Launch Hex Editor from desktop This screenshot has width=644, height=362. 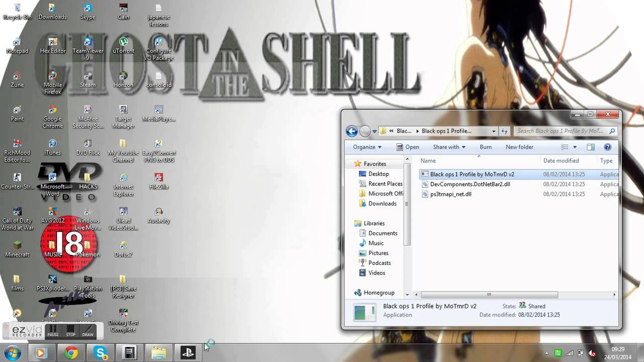tap(52, 45)
